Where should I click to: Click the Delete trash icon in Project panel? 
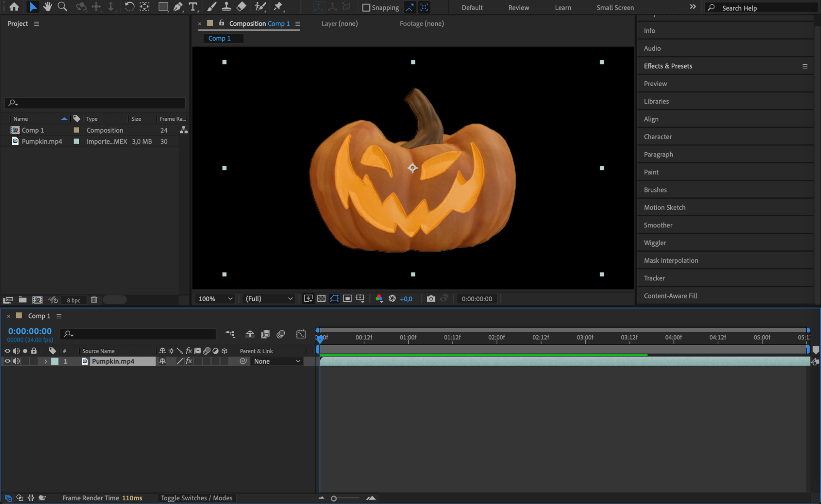pyautogui.click(x=94, y=300)
